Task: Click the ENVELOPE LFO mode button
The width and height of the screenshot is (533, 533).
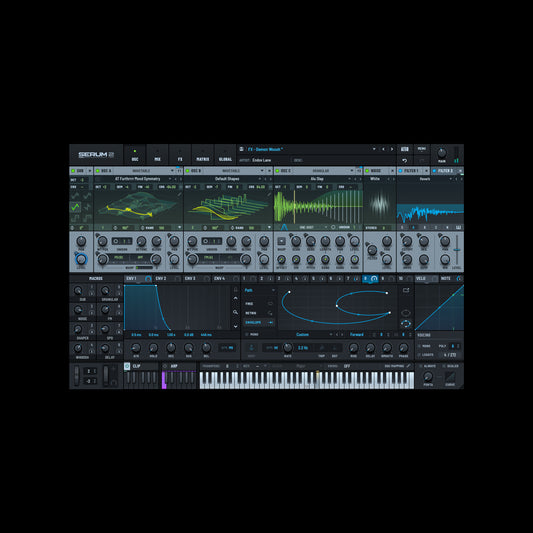Action: [259, 322]
